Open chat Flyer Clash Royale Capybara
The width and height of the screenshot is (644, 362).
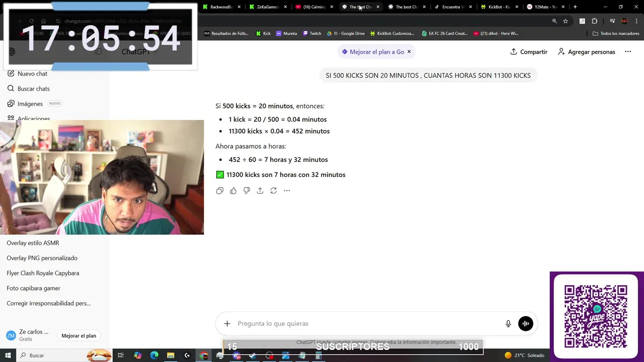pos(43,273)
